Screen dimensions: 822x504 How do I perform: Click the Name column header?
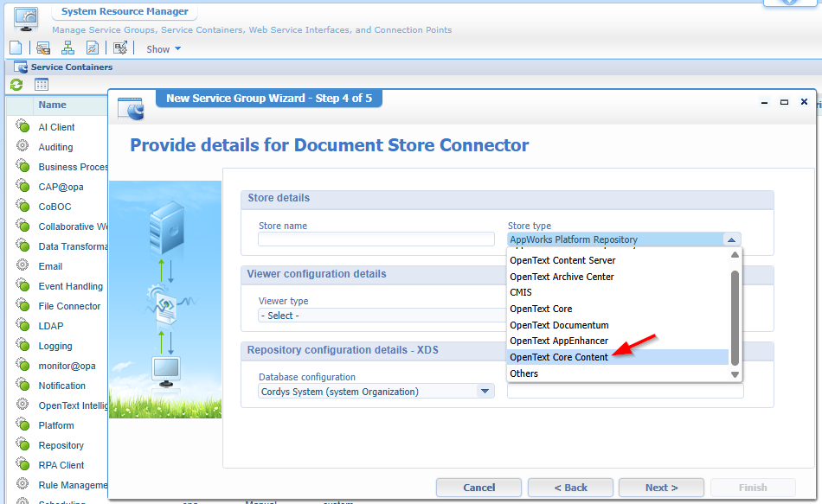[x=53, y=105]
